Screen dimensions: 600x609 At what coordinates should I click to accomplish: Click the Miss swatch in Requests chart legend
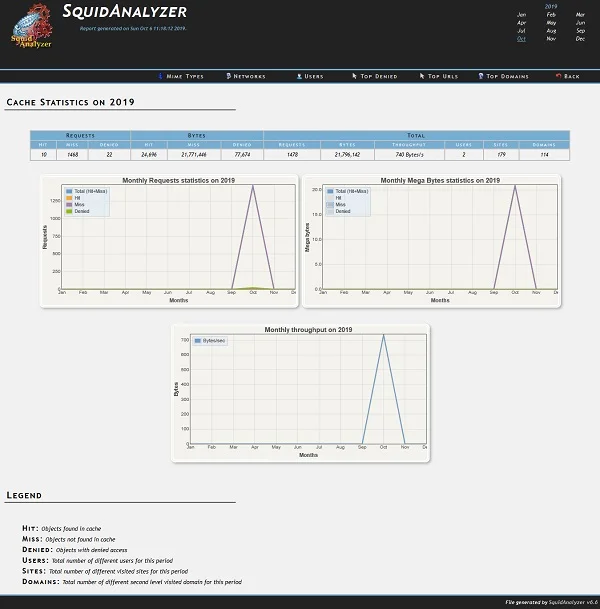tap(69, 204)
